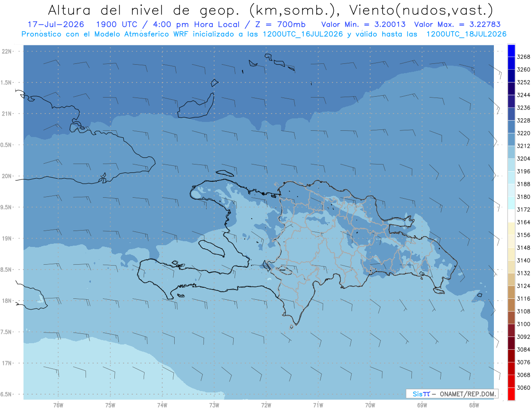Click the legend value 3108
Screen dimensions: 532x411
(x=524, y=311)
